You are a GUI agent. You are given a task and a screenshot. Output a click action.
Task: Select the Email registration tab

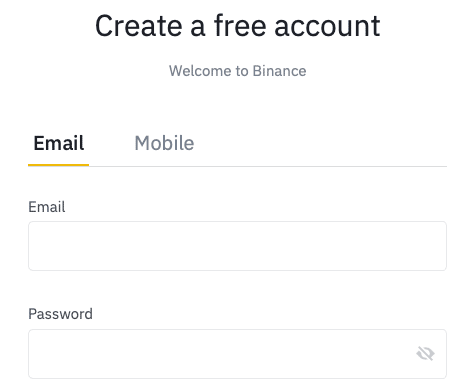pos(59,143)
